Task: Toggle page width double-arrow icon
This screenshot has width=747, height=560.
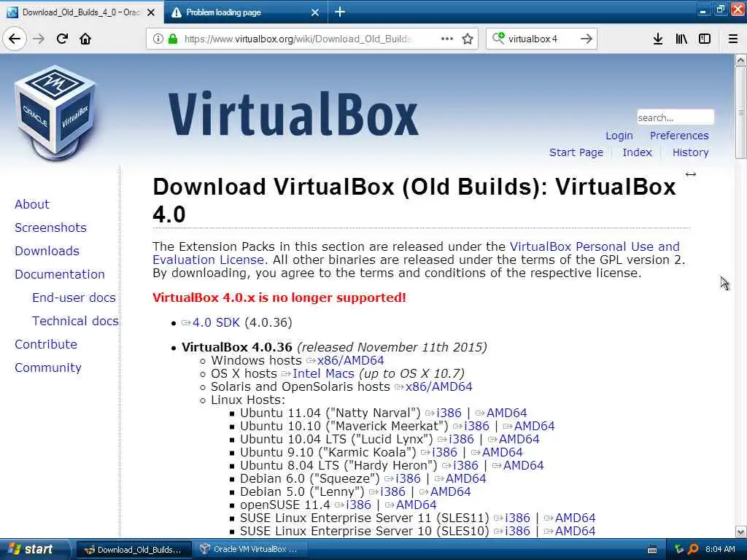Action: [x=691, y=174]
